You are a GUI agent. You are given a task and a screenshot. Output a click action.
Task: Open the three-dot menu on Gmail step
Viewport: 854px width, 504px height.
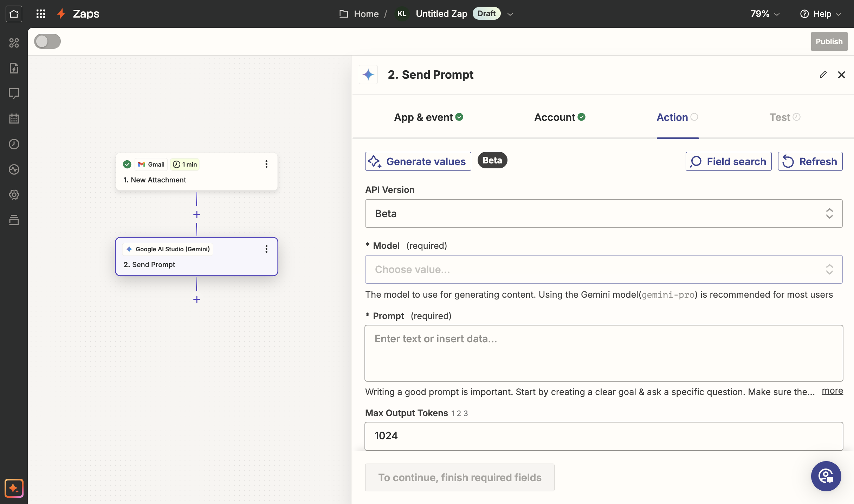coord(266,164)
